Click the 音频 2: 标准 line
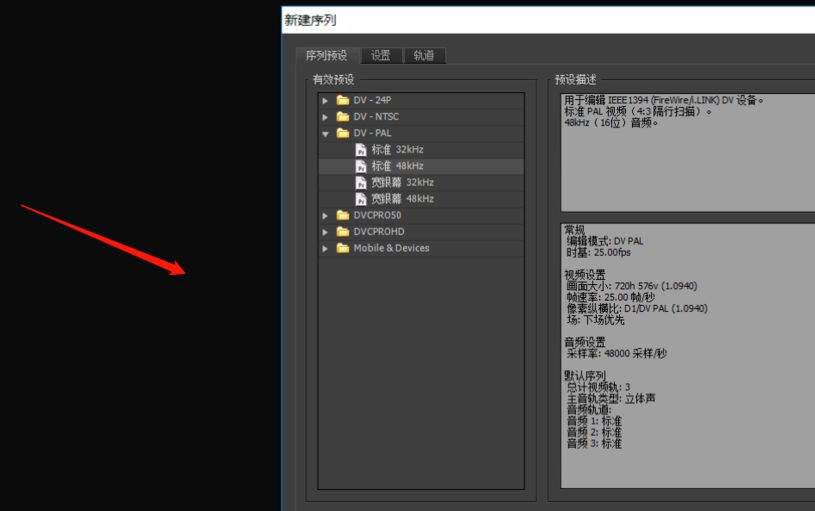Screen dimensions: 815x511 click(594, 433)
